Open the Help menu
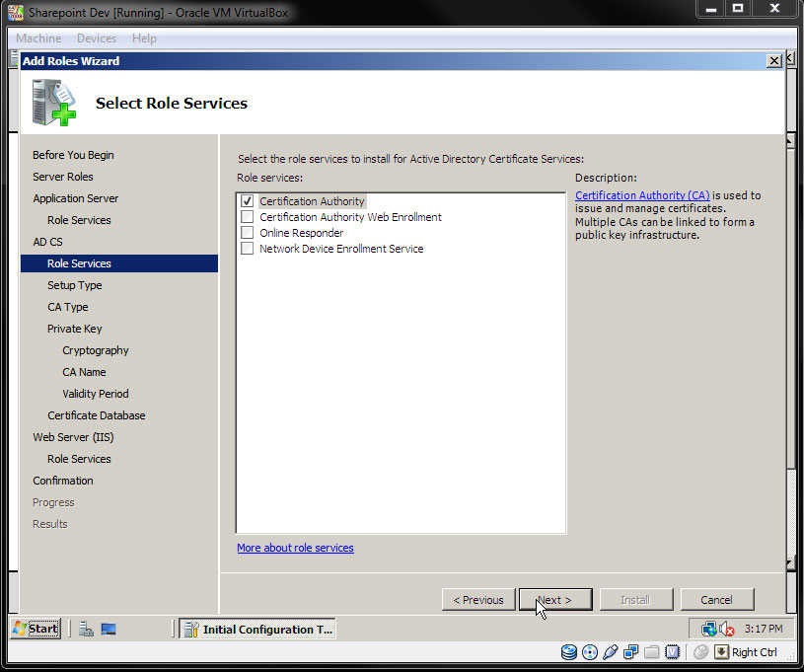 [x=144, y=38]
